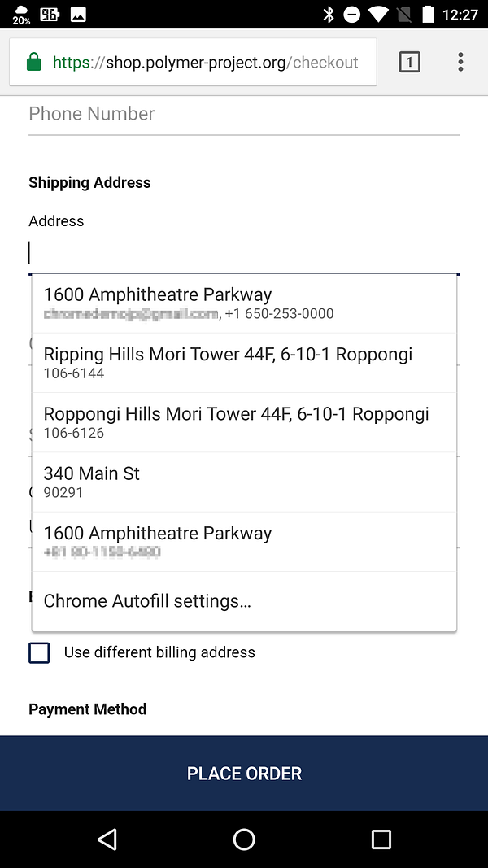Pick last 1600 Amphitheatre Parkway suggestion with phone
Viewport: 488px width, 868px height.
pyautogui.click(x=244, y=542)
